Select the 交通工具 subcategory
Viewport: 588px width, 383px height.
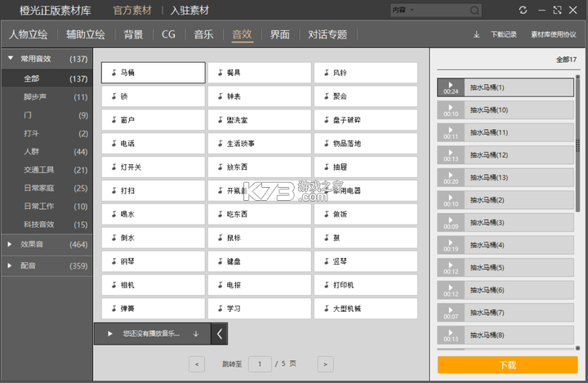tap(47, 170)
